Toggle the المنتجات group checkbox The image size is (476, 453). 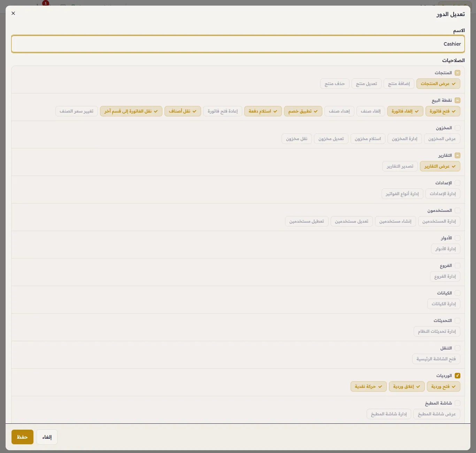458,73
